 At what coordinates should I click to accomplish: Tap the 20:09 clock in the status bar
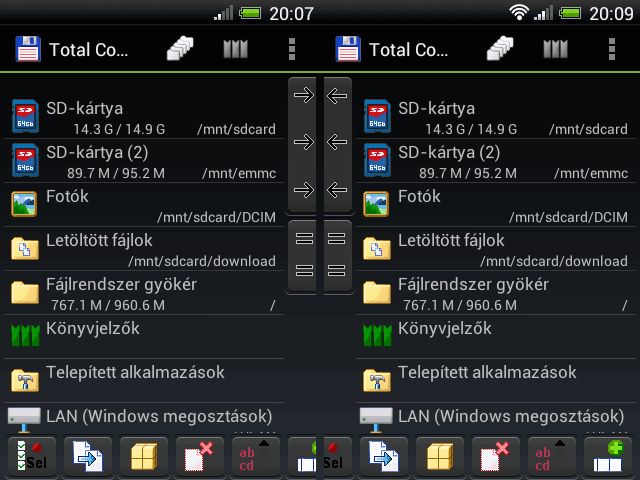click(x=611, y=14)
